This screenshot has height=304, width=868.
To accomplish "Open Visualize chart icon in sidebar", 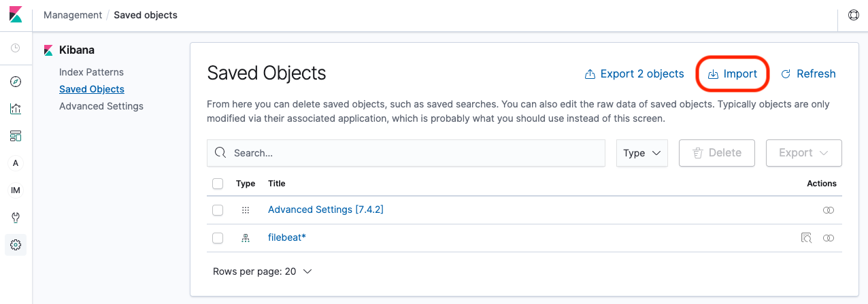I will [16, 109].
